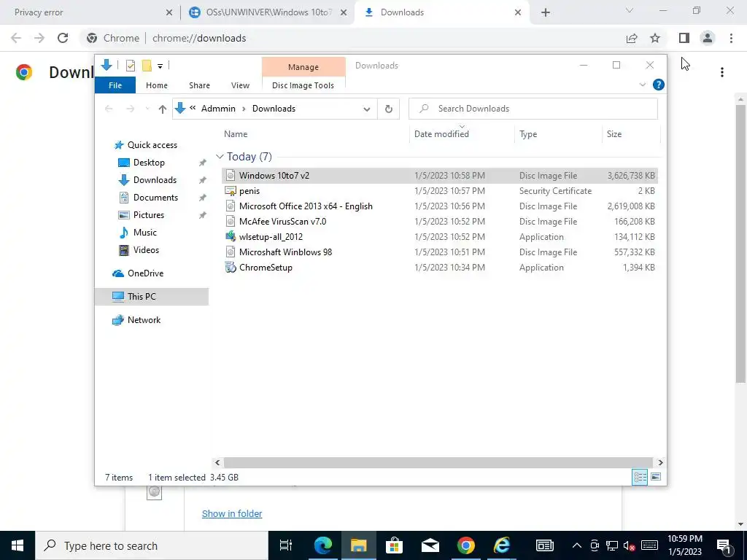Open the File menu in Explorer

pos(115,85)
